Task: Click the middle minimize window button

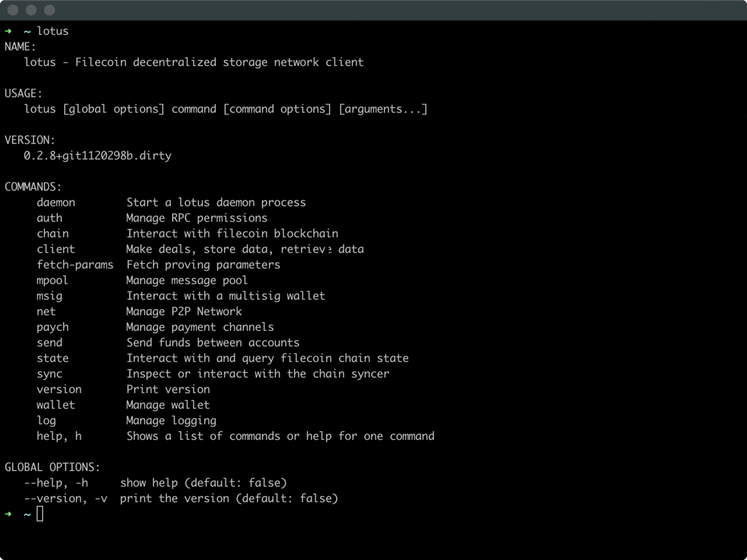Action: pyautogui.click(x=31, y=10)
